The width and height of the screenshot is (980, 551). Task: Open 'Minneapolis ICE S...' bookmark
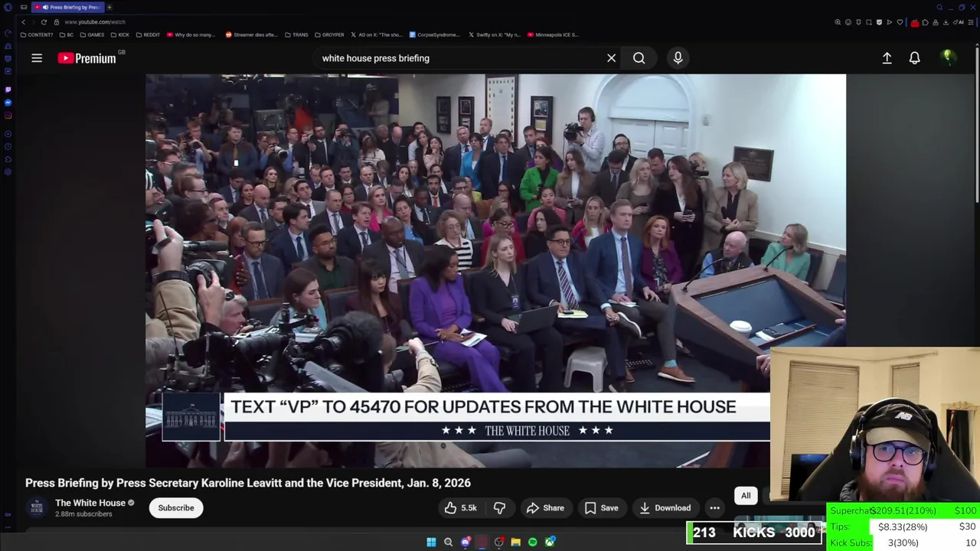pos(553,34)
